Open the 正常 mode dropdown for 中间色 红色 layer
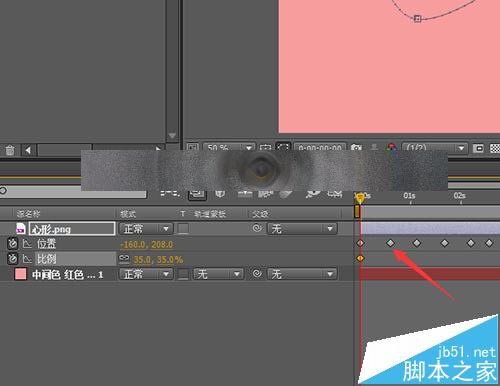The width and height of the screenshot is (500, 386). tap(146, 274)
